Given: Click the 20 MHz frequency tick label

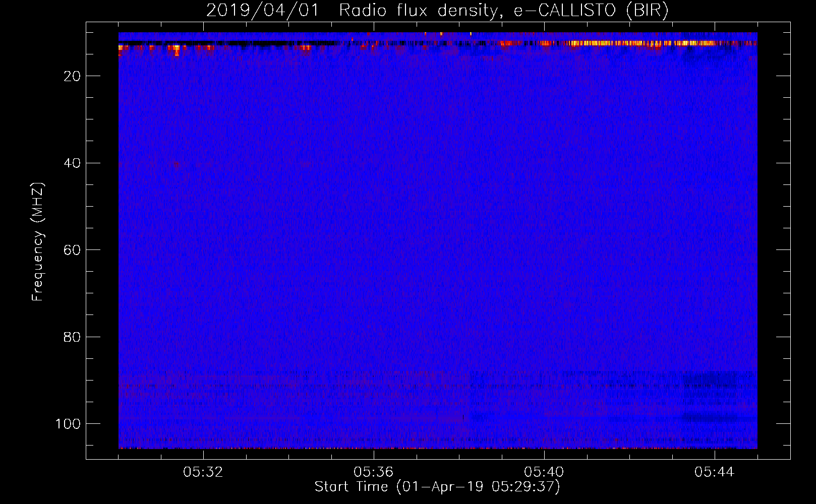Looking at the screenshot, I should [x=72, y=76].
